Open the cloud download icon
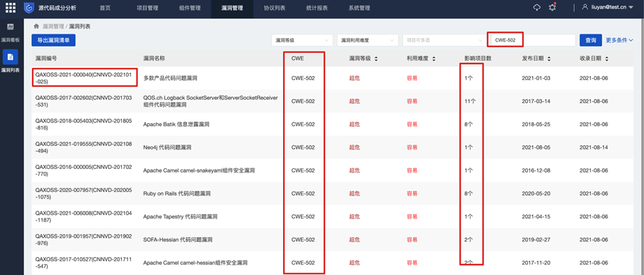Screen dimensions: 644x275 (x=537, y=8)
